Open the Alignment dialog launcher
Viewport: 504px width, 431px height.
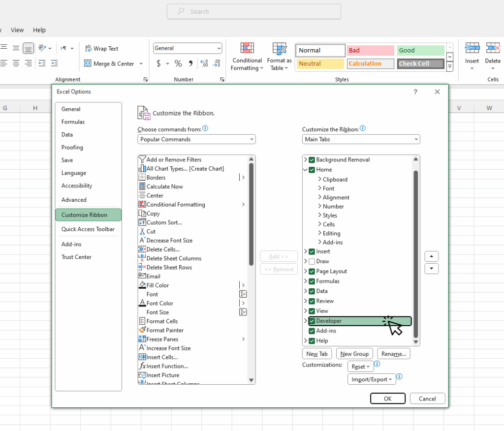[x=146, y=79]
